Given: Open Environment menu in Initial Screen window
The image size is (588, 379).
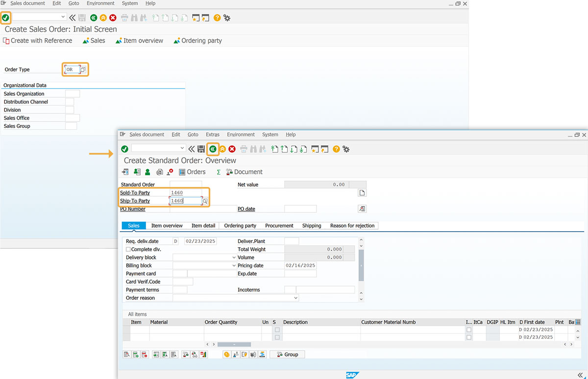Looking at the screenshot, I should [100, 3].
